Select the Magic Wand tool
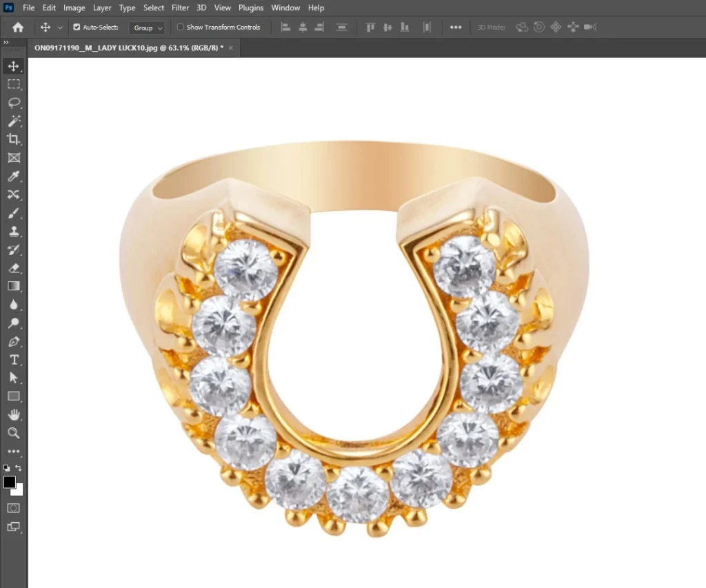This screenshot has height=588, width=706. 13,121
